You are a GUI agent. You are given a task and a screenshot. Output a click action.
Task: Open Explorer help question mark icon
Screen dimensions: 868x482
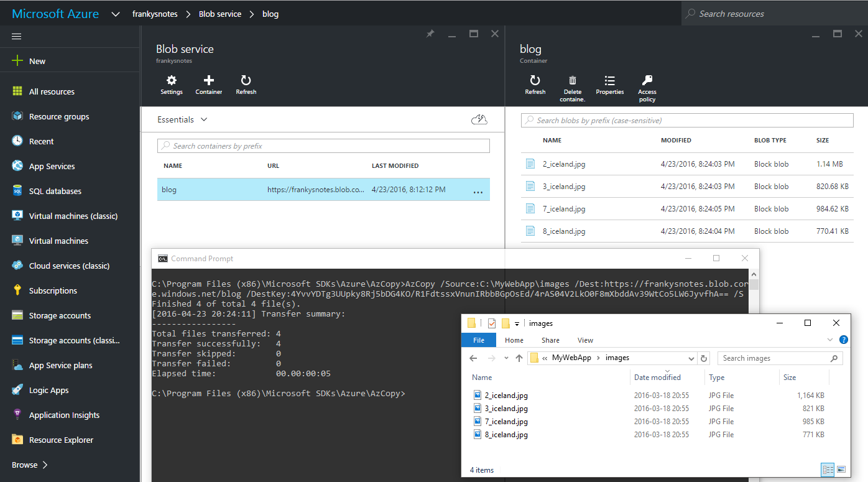pyautogui.click(x=844, y=340)
